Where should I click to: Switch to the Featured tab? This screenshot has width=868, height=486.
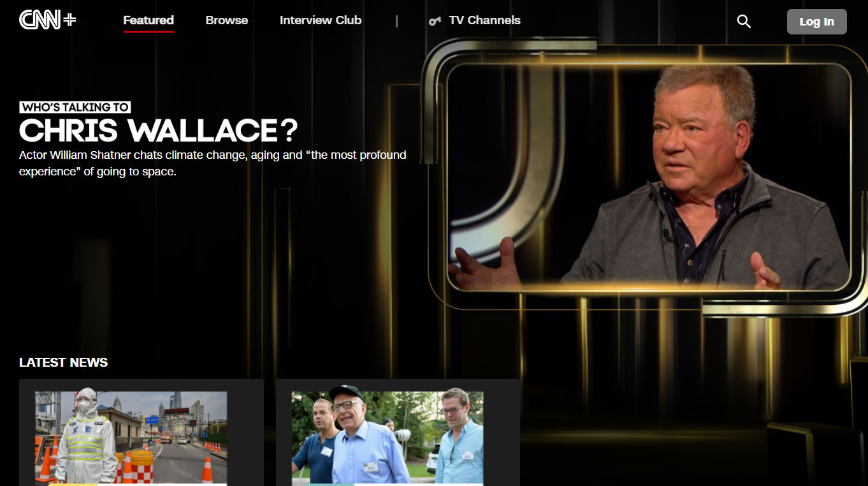148,20
